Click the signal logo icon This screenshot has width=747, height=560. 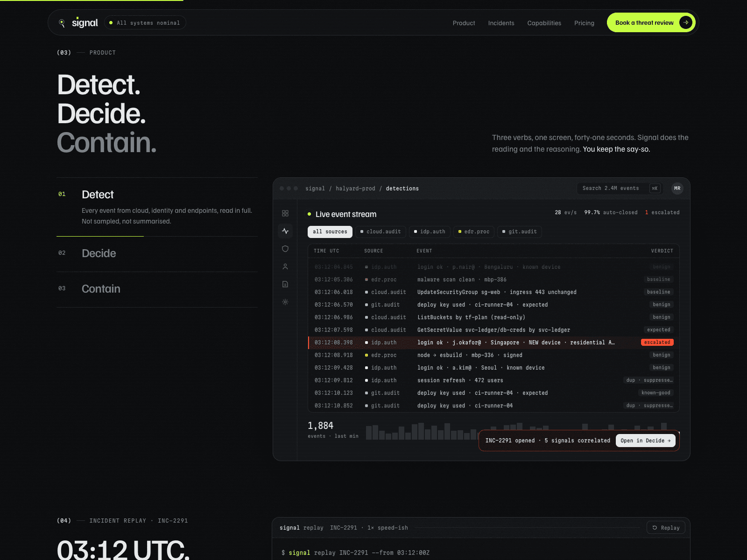click(x=62, y=23)
